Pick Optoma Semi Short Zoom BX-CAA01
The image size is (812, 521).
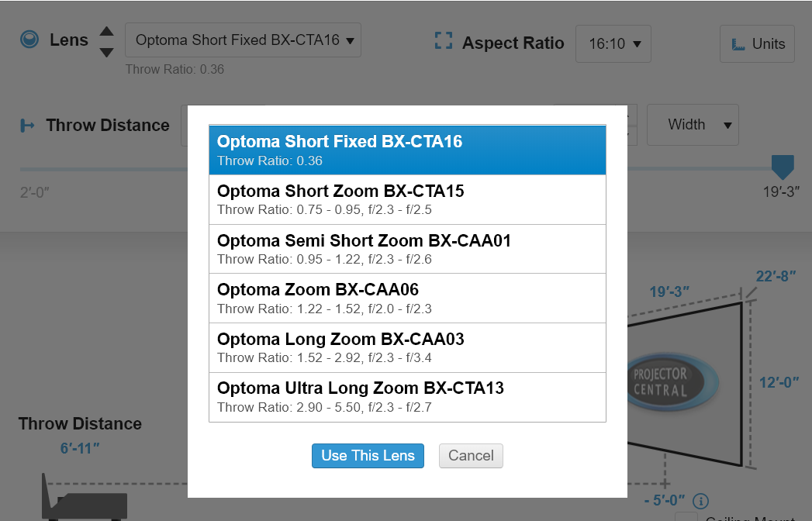click(x=407, y=249)
